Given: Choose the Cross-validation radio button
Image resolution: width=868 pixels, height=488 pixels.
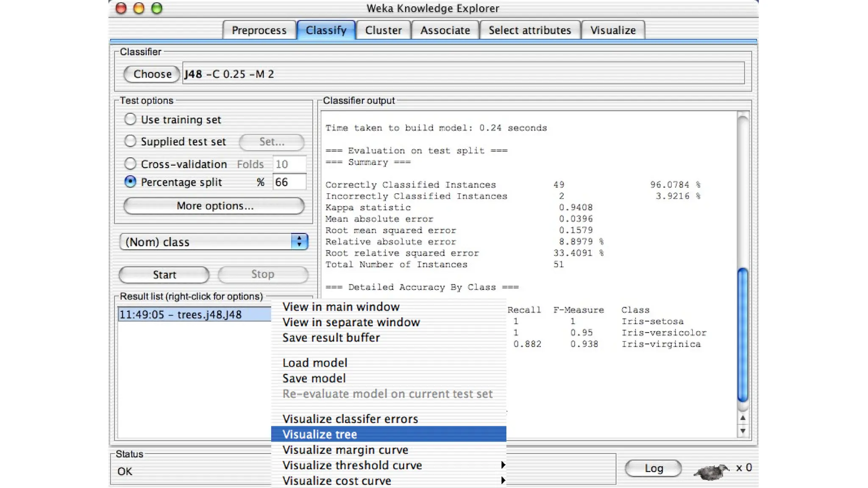Looking at the screenshot, I should pyautogui.click(x=130, y=163).
